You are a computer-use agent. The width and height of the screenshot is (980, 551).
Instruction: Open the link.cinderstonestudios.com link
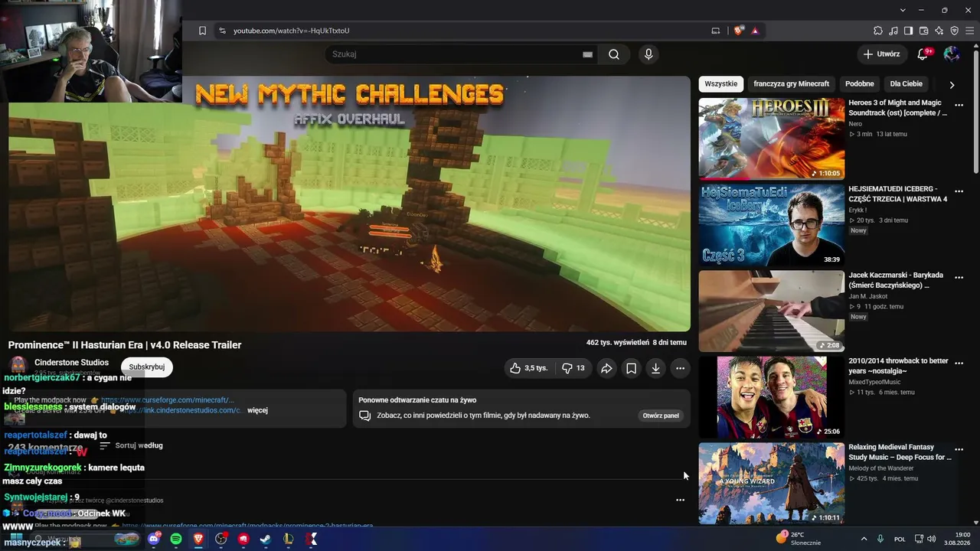tap(181, 410)
